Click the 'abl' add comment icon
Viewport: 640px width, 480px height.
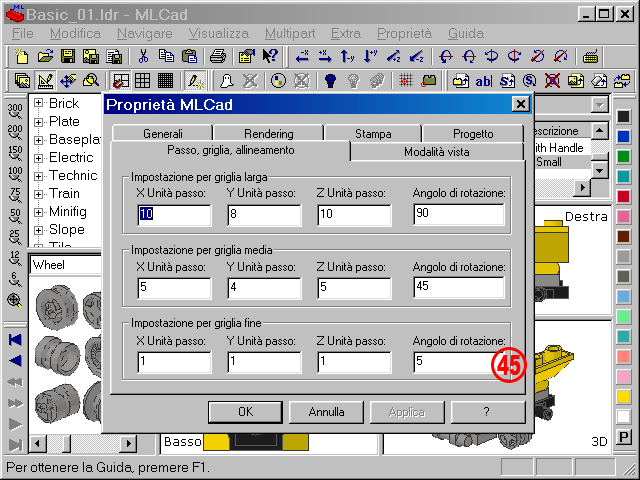click(x=484, y=81)
